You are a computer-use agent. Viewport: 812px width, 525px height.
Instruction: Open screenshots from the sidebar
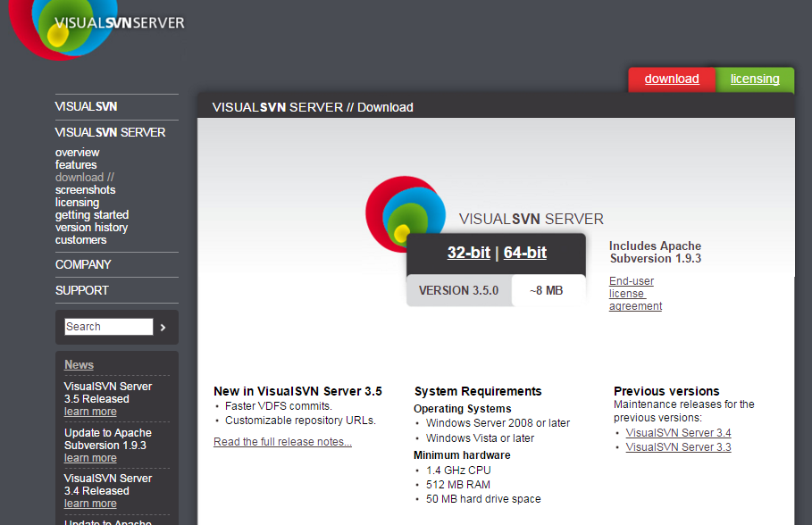pyautogui.click(x=86, y=190)
